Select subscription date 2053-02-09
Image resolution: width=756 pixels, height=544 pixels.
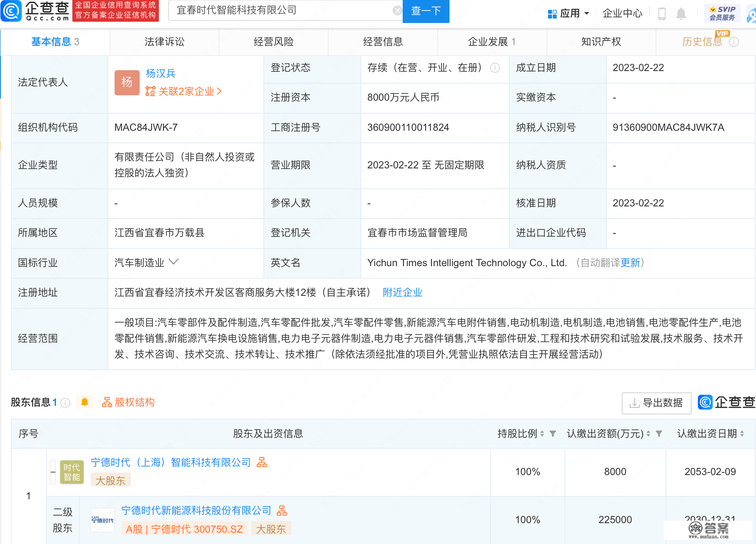(x=710, y=472)
